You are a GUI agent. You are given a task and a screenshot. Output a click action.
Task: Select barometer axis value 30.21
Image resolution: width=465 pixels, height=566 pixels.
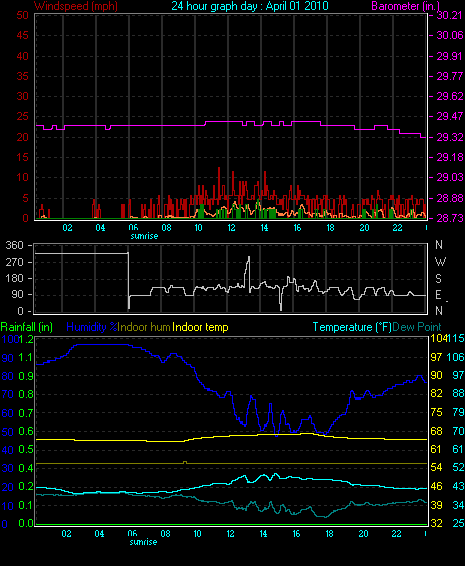click(449, 15)
